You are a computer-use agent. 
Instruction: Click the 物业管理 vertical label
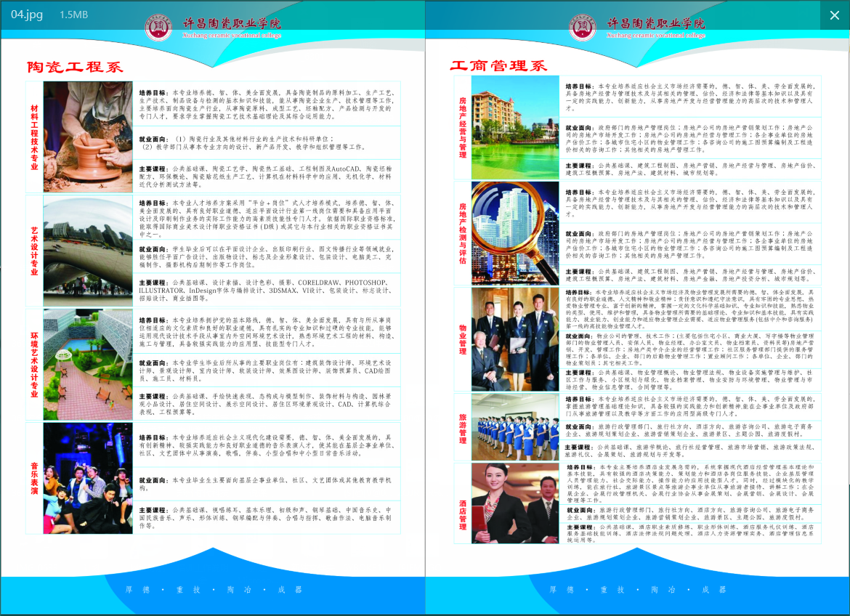[462, 339]
